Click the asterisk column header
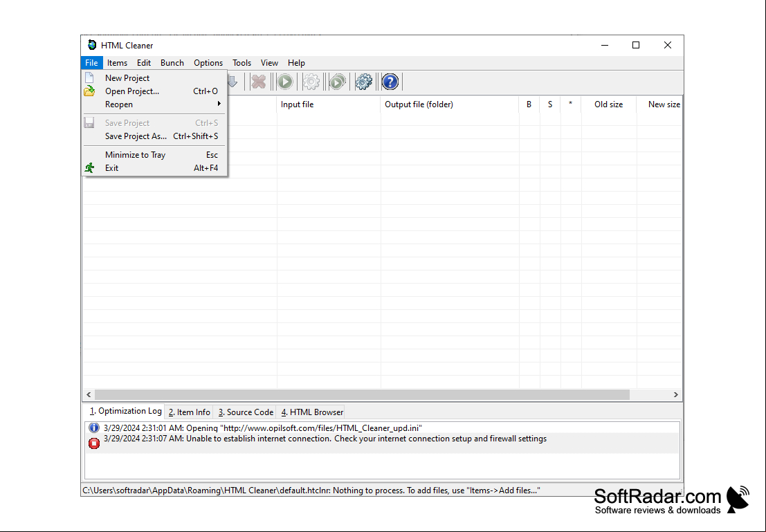 pyautogui.click(x=571, y=104)
